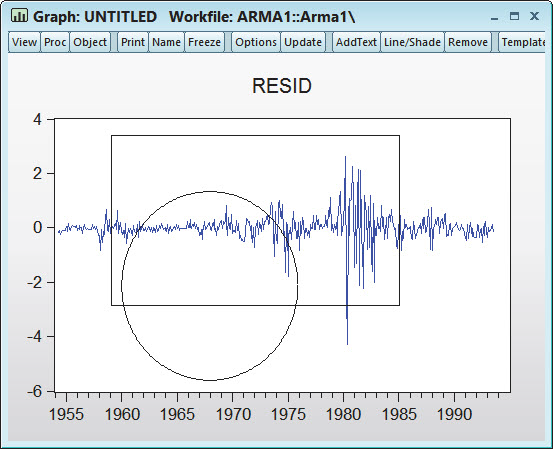Select the drawn rectangle shape edge
This screenshot has width=553, height=449.
point(255,135)
